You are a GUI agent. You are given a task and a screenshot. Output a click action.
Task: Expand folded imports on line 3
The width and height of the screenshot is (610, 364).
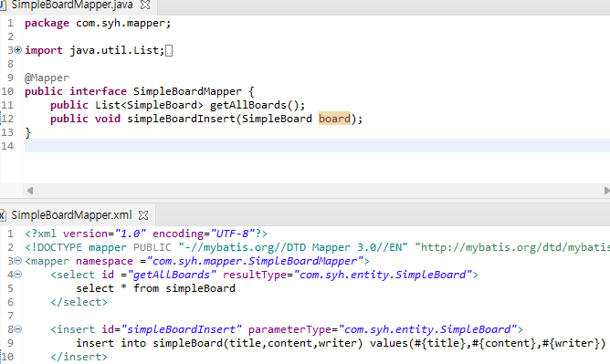[18, 50]
